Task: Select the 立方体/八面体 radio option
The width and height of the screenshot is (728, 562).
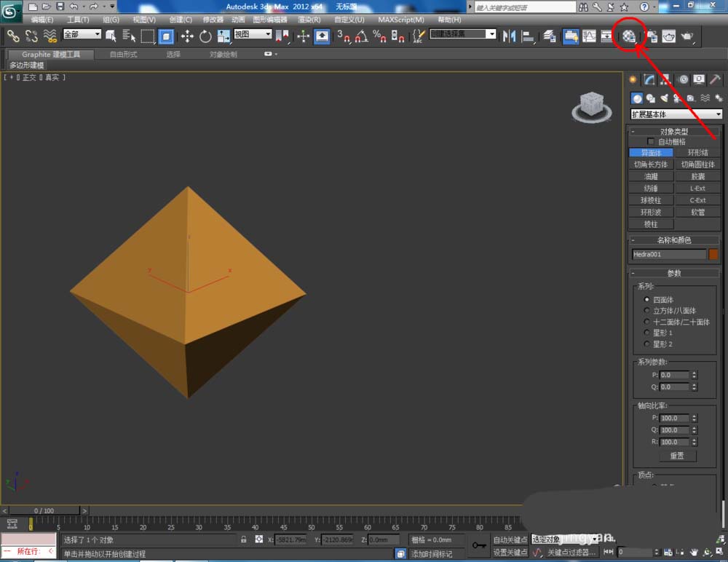Action: pyautogui.click(x=646, y=311)
